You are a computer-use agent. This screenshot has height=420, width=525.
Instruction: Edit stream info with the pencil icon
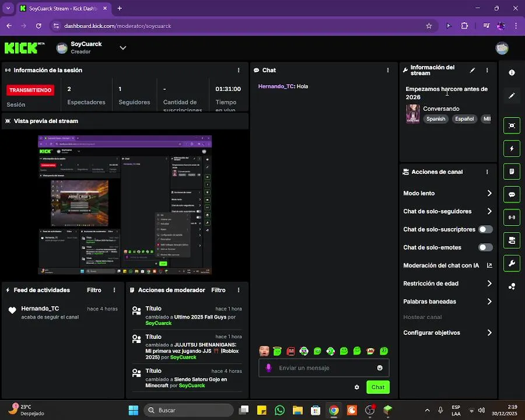click(x=472, y=71)
